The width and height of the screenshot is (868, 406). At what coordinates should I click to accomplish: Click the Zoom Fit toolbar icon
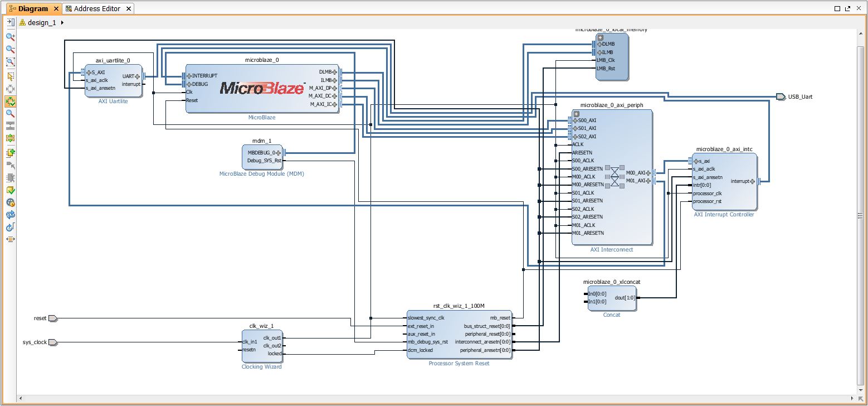click(x=10, y=62)
